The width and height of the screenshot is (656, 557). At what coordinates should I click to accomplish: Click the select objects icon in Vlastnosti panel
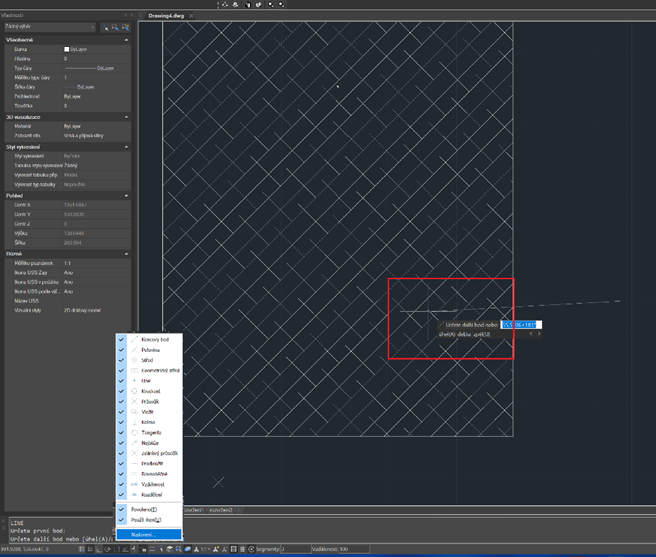[x=115, y=28]
